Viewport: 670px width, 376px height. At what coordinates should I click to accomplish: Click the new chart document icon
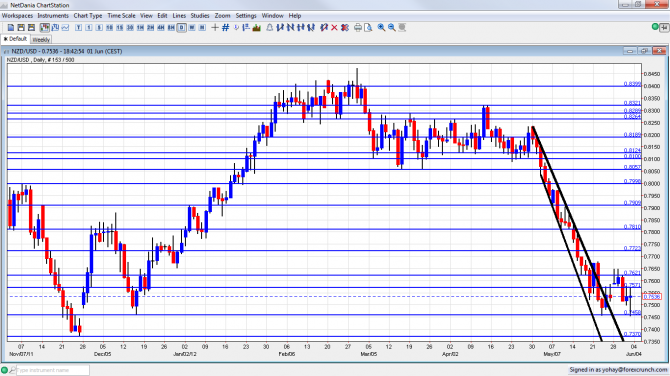point(11,28)
